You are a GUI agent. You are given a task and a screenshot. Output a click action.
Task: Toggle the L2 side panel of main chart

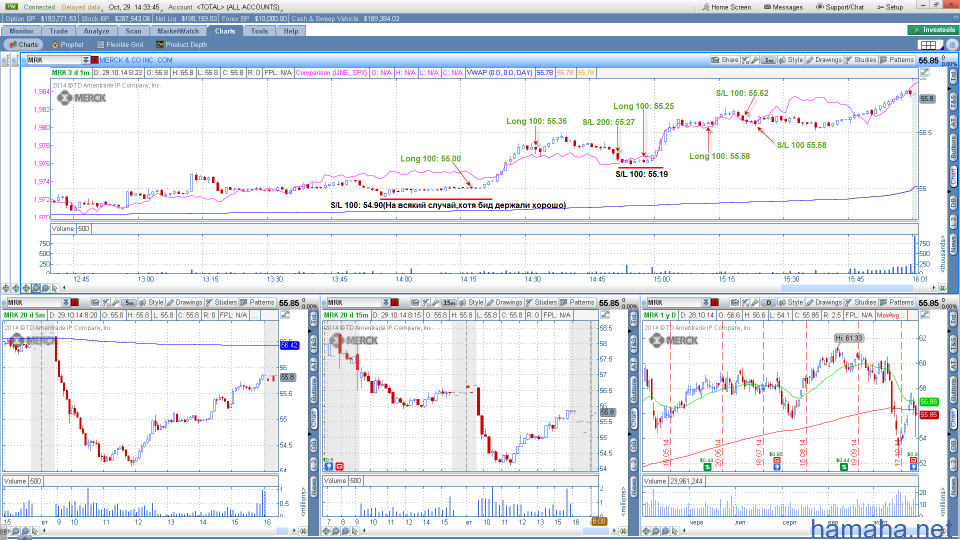coord(953,223)
